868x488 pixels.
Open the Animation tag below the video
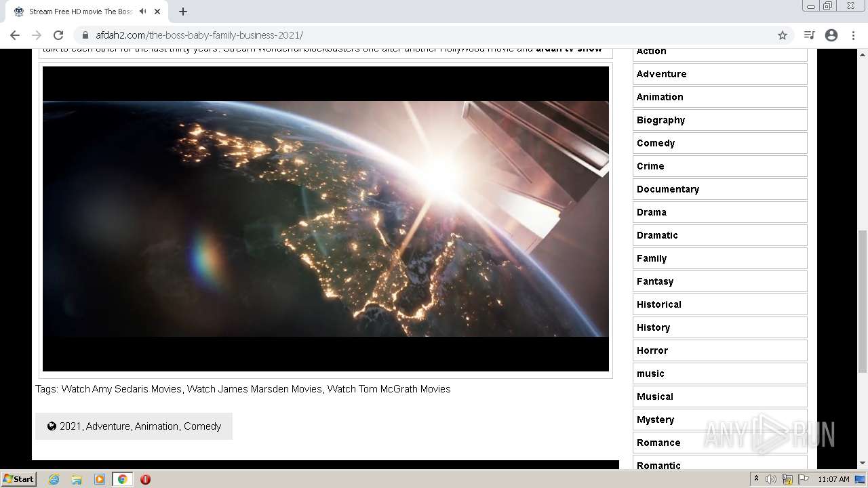[x=157, y=426]
